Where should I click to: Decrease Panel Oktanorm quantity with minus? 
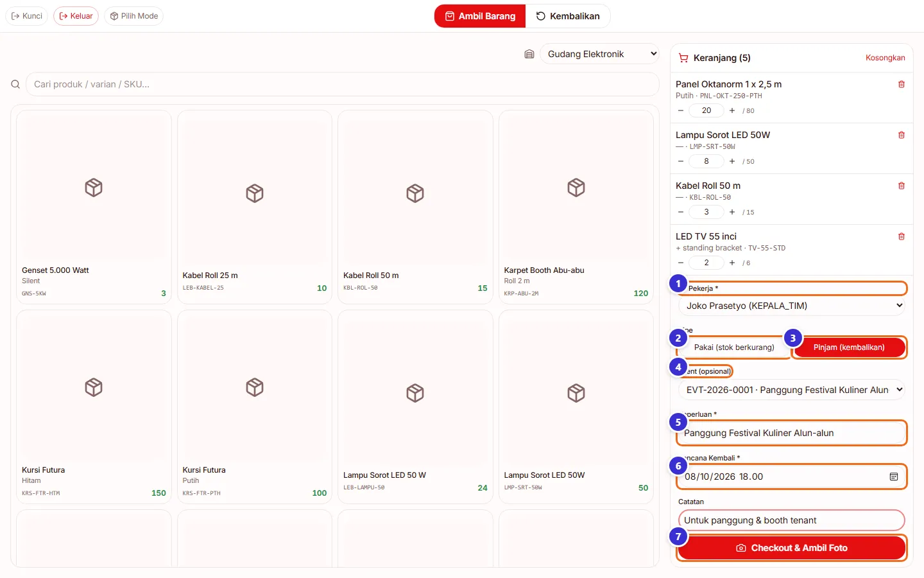pos(681,110)
